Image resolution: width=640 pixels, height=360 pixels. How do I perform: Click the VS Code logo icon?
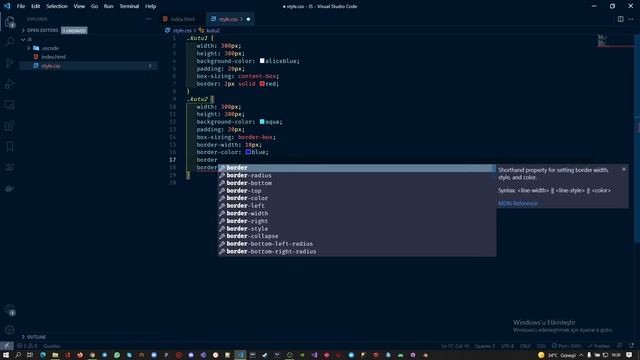(x=7, y=6)
